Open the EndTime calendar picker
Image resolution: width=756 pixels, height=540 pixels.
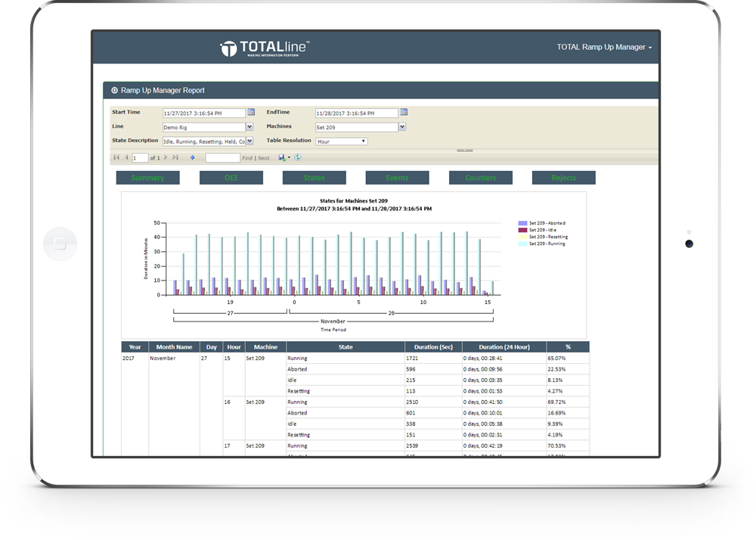404,113
